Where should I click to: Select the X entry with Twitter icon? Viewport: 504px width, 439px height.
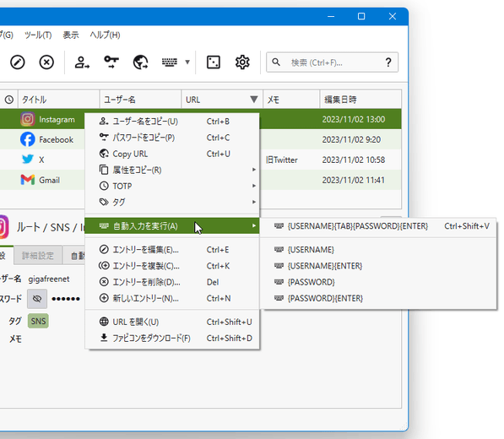point(201,160)
